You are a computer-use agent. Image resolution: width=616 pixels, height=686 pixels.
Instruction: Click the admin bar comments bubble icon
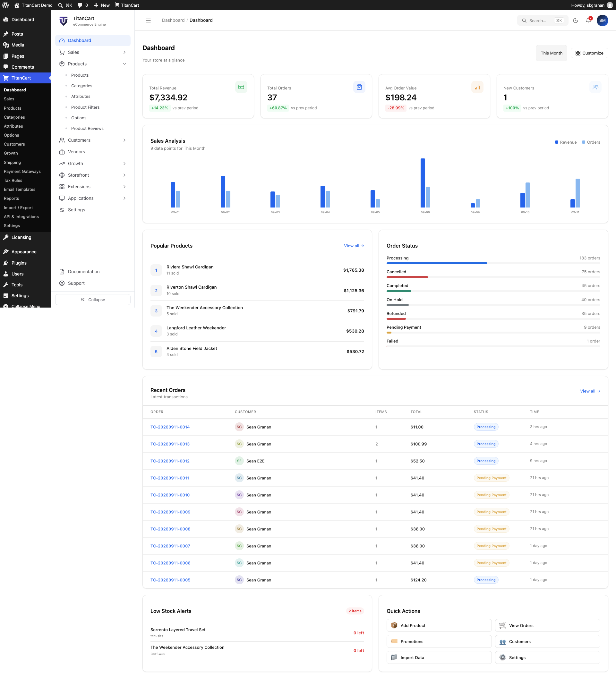click(80, 5)
